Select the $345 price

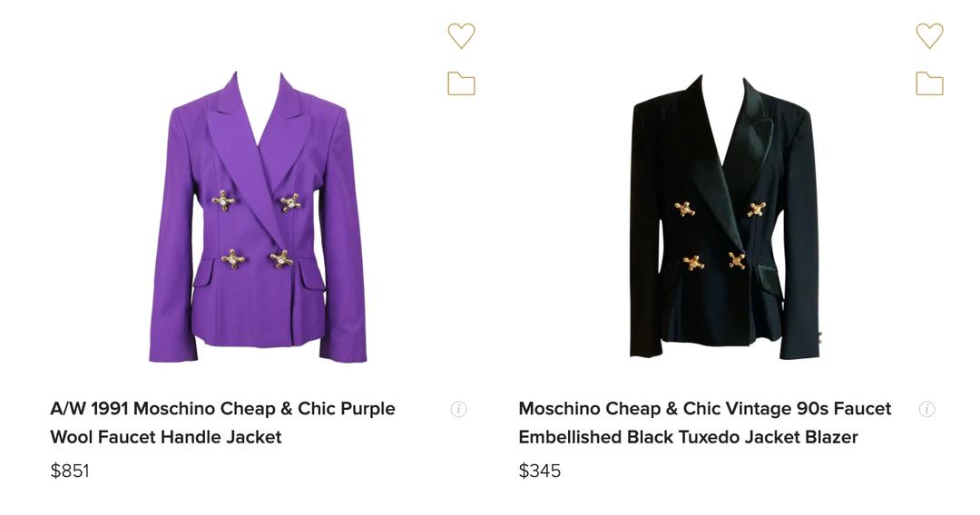(x=540, y=471)
